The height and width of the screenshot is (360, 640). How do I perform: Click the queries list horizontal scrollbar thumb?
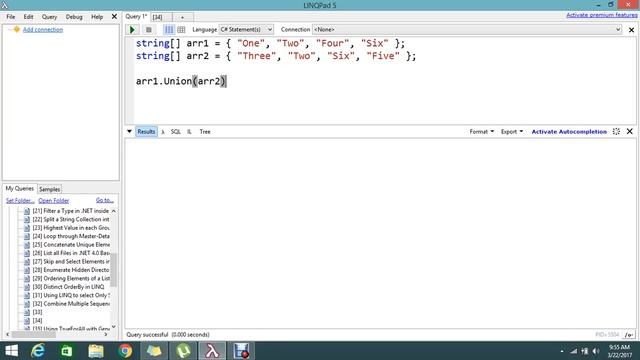point(34,334)
